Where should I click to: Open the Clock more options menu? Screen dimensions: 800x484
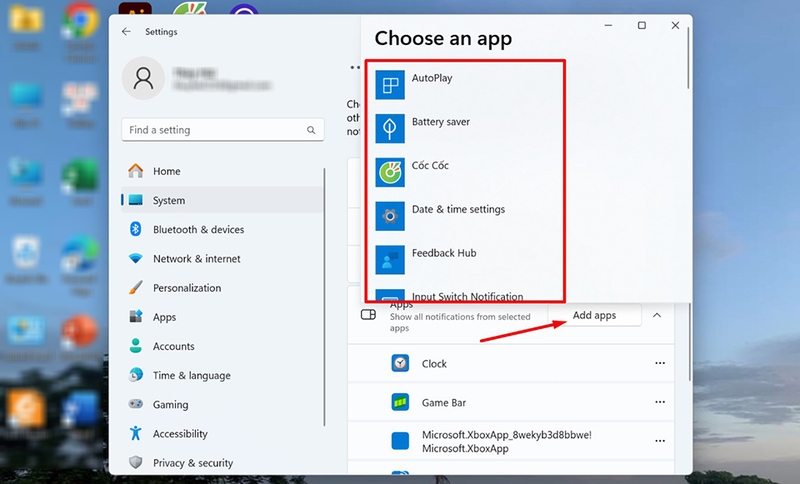click(x=660, y=363)
